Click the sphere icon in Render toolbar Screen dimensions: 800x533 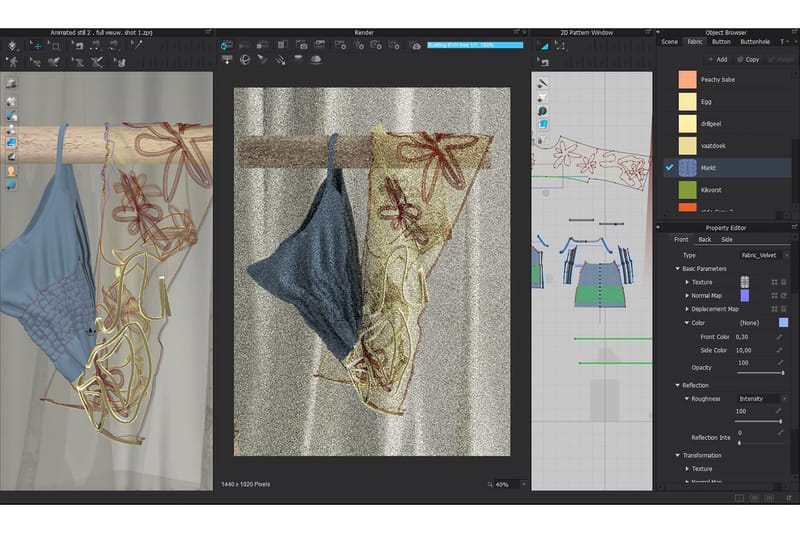(244, 60)
